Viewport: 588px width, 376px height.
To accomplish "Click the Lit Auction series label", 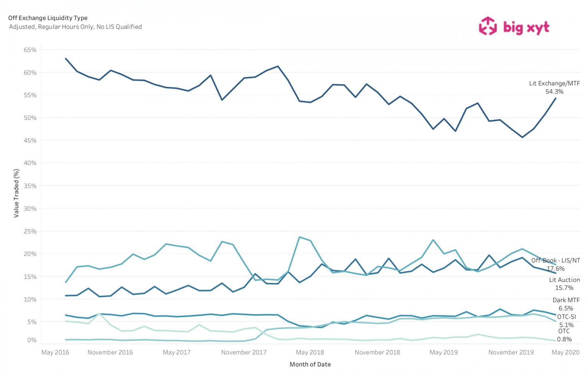I will pos(564,280).
